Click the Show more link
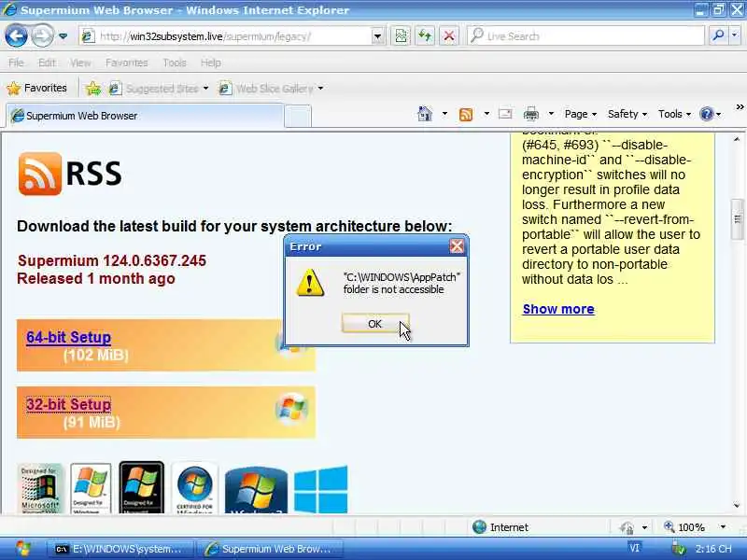The image size is (747, 560). [558, 309]
